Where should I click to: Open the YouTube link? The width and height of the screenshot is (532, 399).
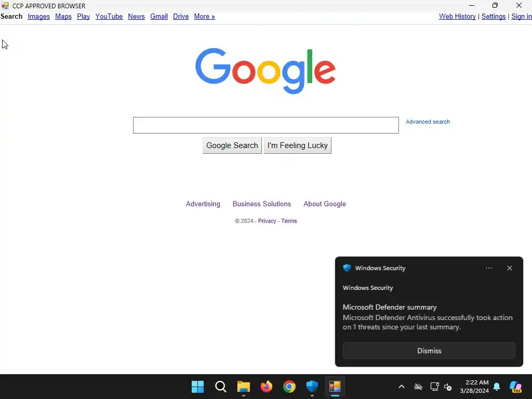click(109, 16)
